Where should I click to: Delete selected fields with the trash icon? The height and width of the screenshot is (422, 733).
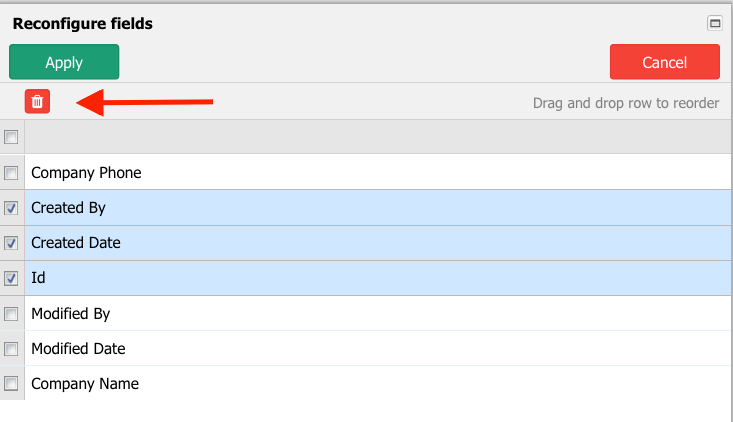pyautogui.click(x=37, y=101)
